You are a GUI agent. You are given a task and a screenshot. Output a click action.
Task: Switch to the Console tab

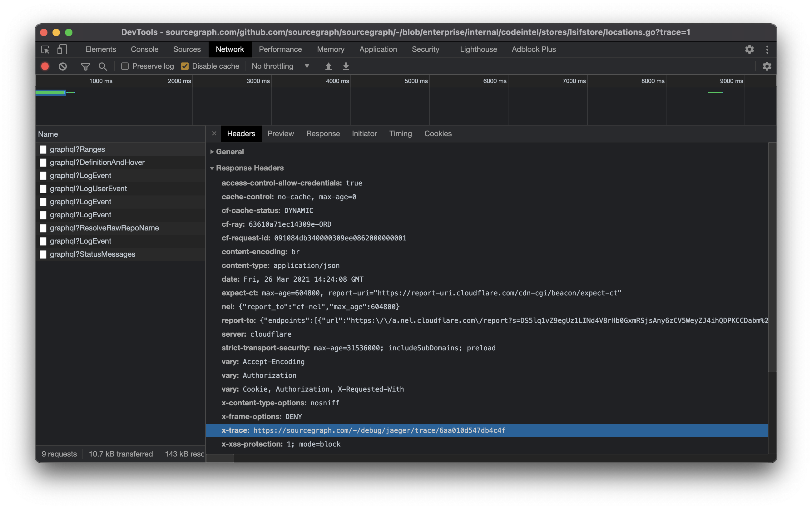(x=145, y=49)
